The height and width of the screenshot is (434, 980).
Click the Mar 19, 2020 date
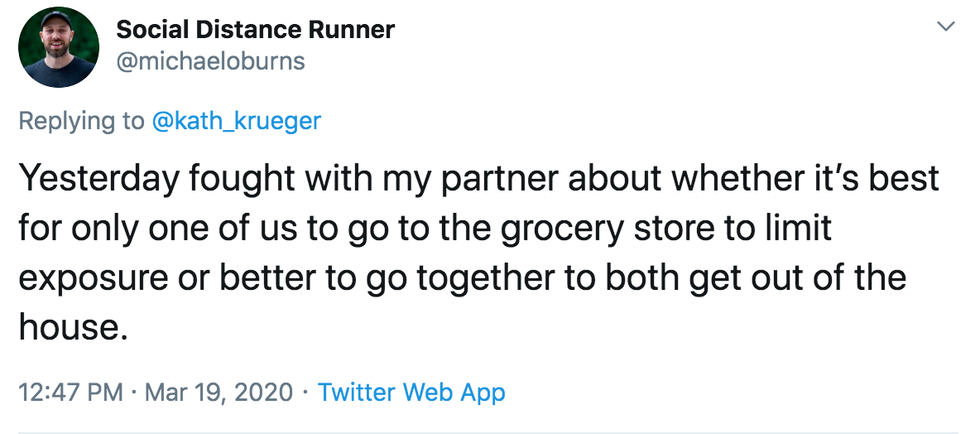click(219, 393)
